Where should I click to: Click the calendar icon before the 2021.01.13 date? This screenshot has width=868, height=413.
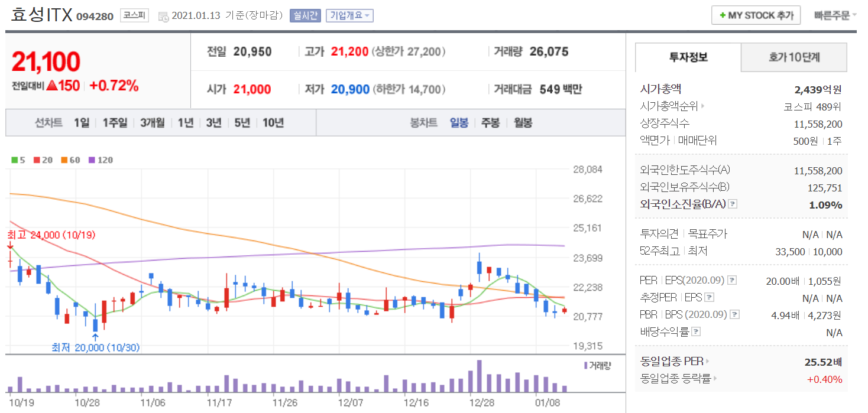163,16
